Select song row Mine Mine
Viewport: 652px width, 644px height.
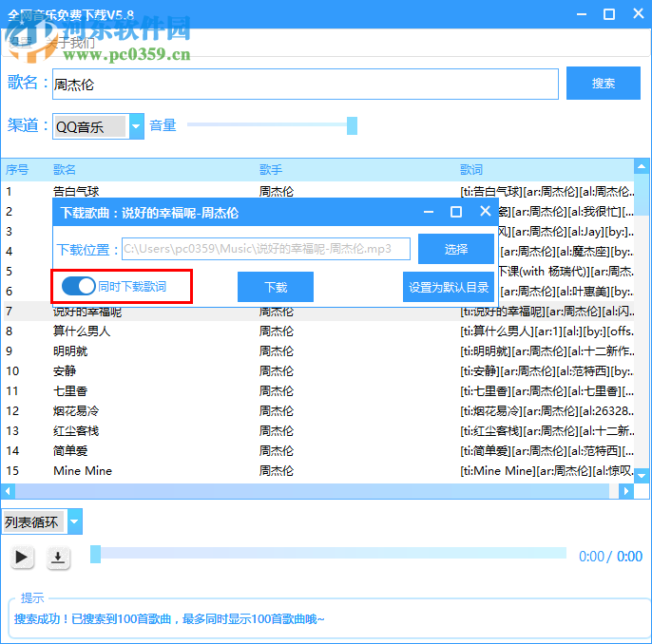pos(317,471)
